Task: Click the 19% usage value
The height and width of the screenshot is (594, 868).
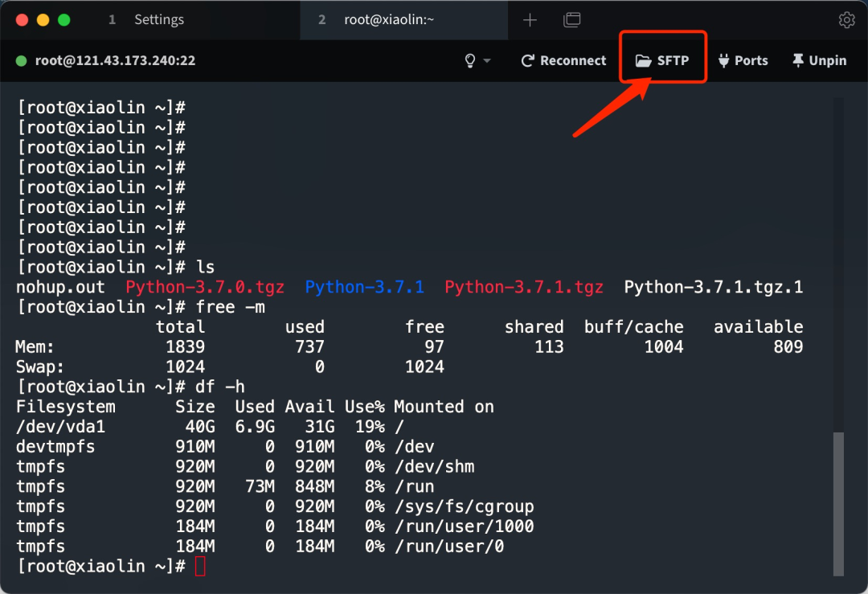Action: (370, 427)
